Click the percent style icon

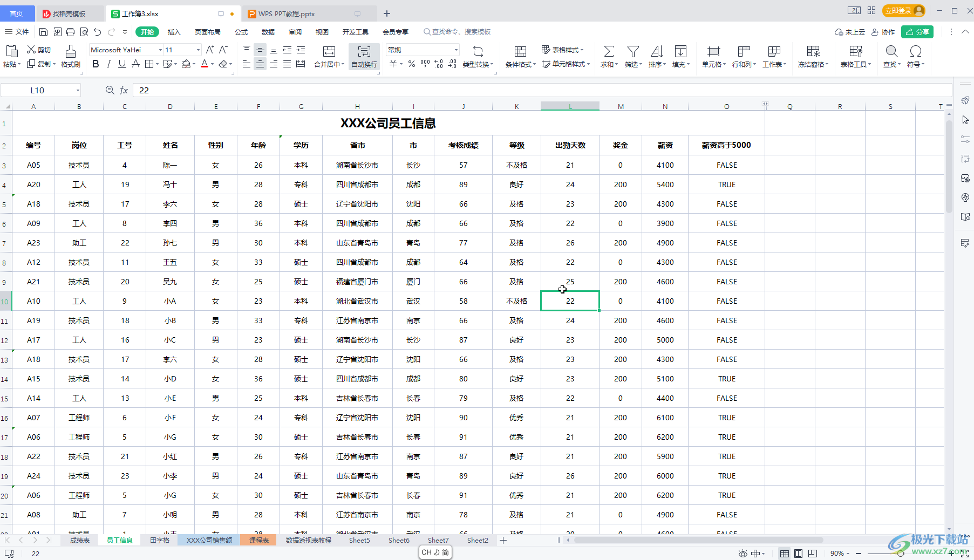point(411,64)
